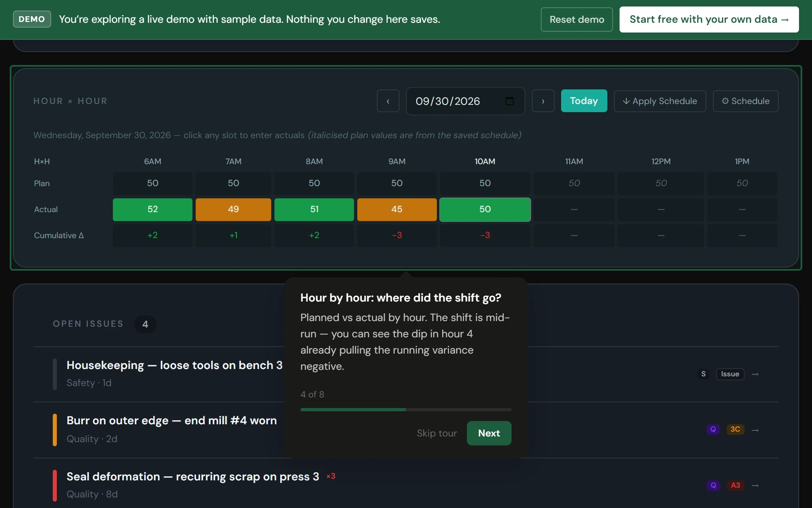
Task: Advance the tour with Next
Action: click(x=489, y=433)
